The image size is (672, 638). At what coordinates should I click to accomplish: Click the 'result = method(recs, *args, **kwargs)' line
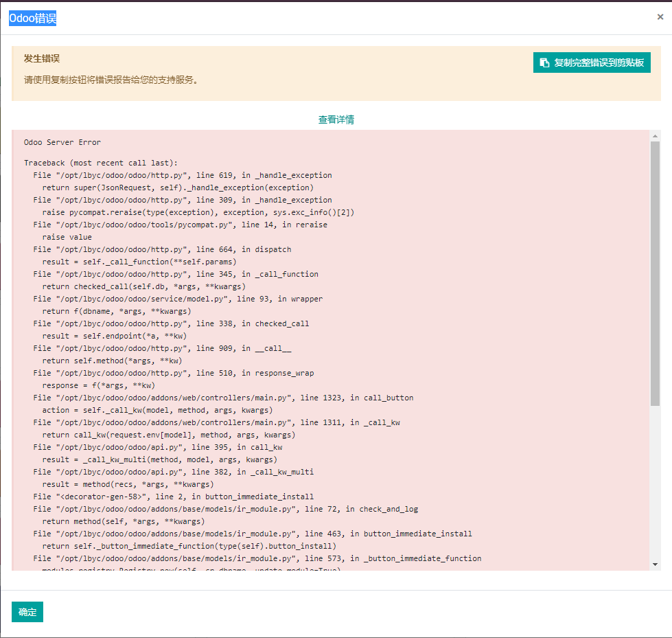tap(128, 484)
